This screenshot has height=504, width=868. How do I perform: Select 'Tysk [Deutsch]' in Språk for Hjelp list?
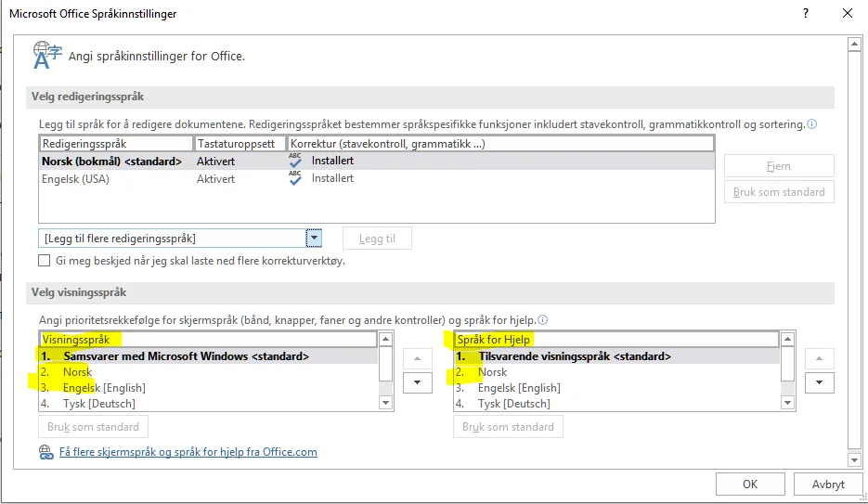click(x=617, y=404)
